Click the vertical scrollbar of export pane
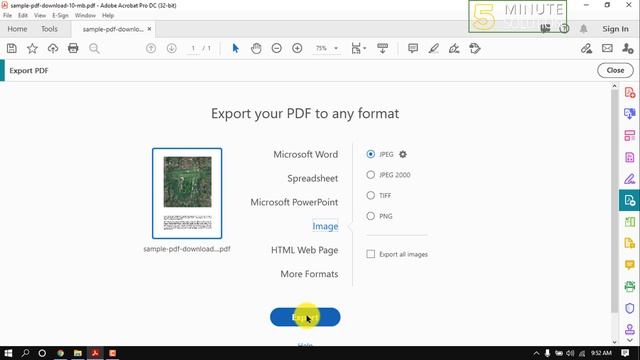The height and width of the screenshot is (360, 640). [614, 201]
